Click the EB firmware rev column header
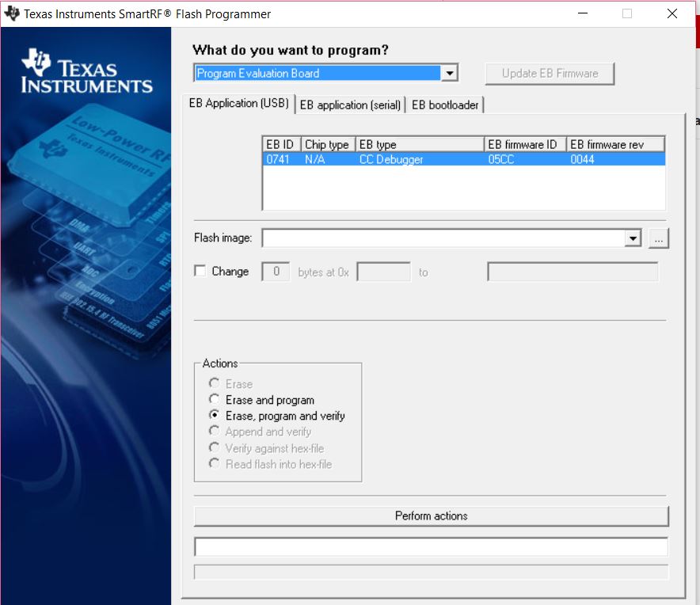This screenshot has width=700, height=605. pos(615,144)
